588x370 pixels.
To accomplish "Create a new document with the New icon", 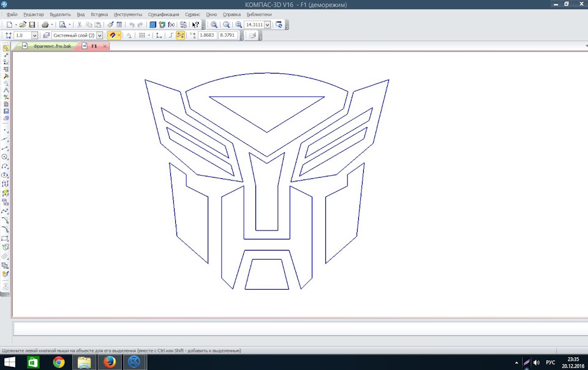I will pos(9,25).
